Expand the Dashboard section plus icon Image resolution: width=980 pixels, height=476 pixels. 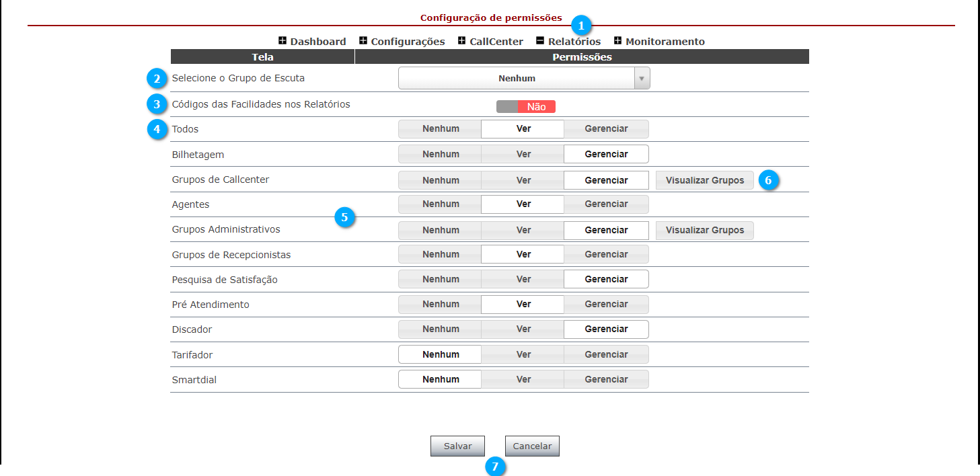282,40
